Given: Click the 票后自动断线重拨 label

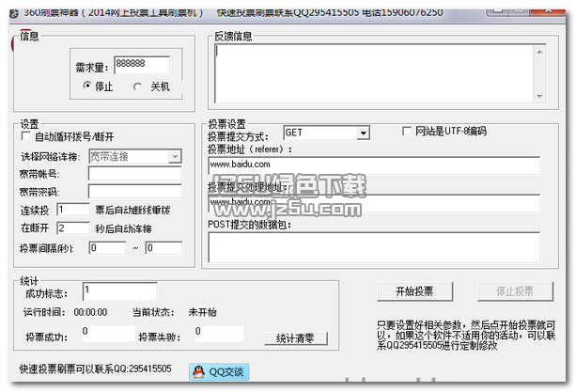Looking at the screenshot, I should [132, 211].
